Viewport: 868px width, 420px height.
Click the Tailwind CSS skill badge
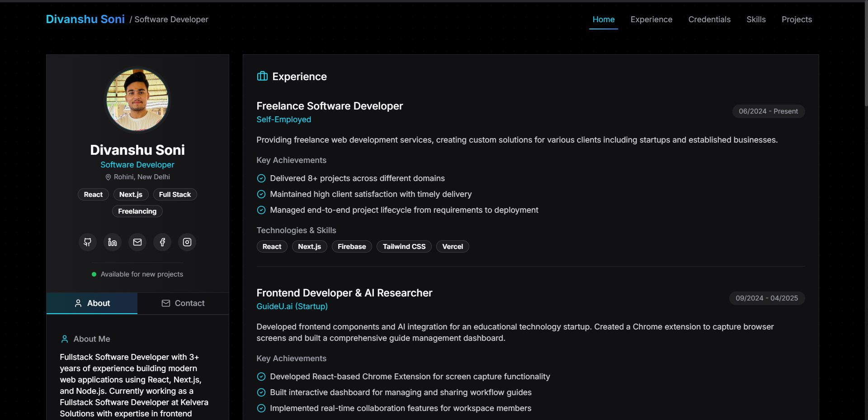coord(404,247)
